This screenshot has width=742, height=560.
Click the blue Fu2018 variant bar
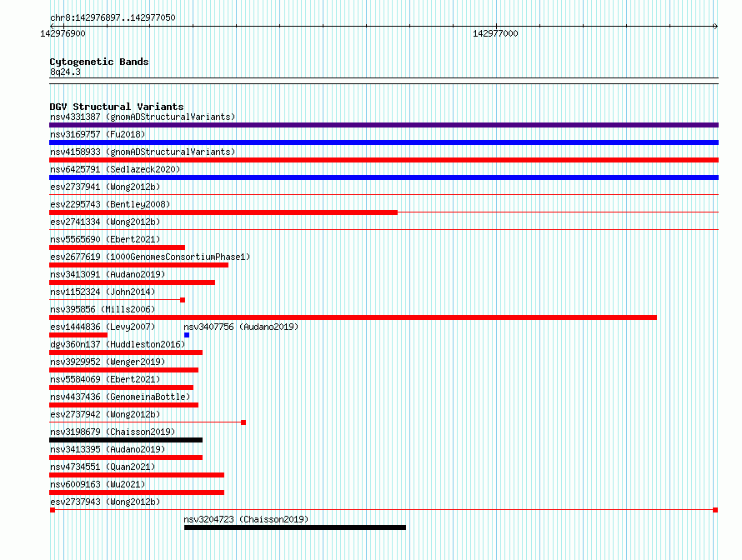pos(384,142)
